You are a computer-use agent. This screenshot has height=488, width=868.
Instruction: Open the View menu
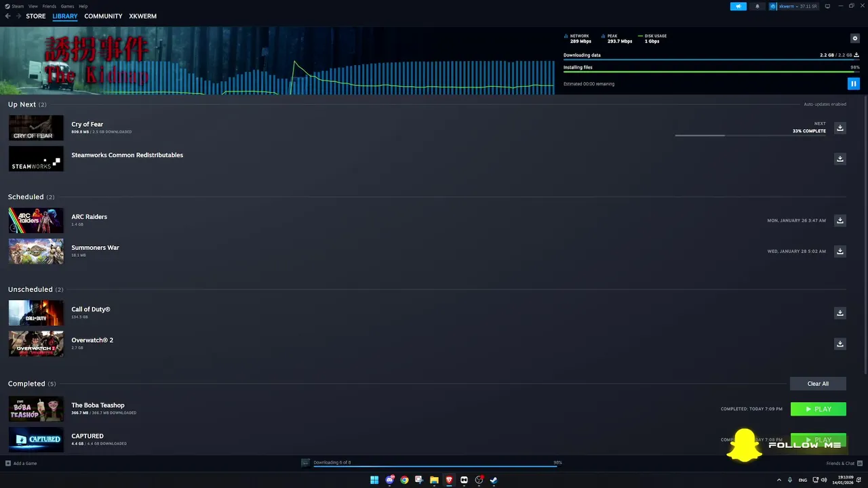(33, 6)
